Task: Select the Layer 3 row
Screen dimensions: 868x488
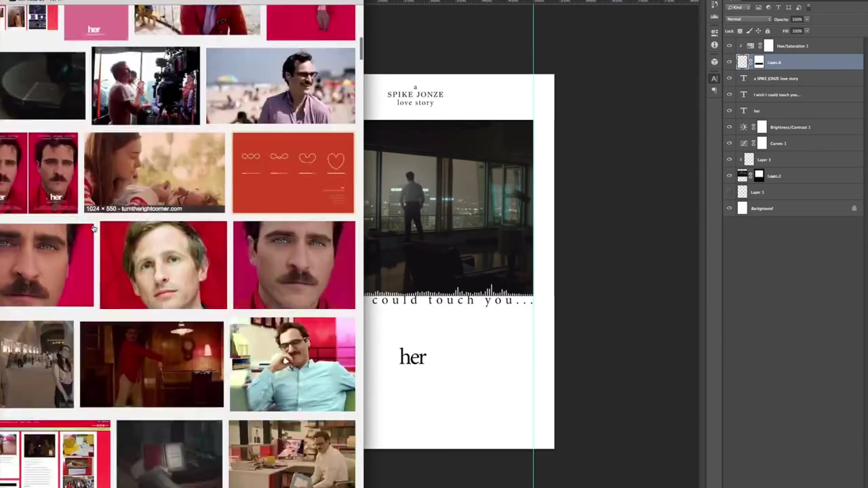Action: [793, 159]
